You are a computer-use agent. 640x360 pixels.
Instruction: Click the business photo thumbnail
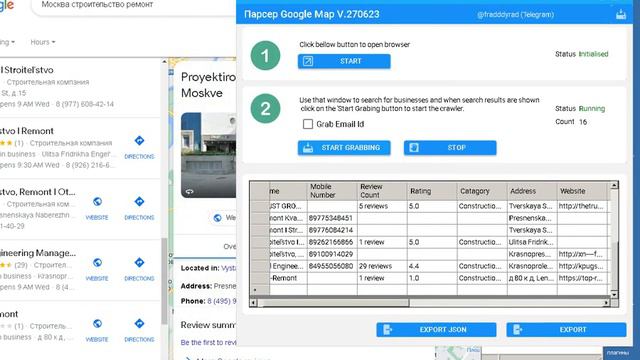pyautogui.click(x=209, y=155)
